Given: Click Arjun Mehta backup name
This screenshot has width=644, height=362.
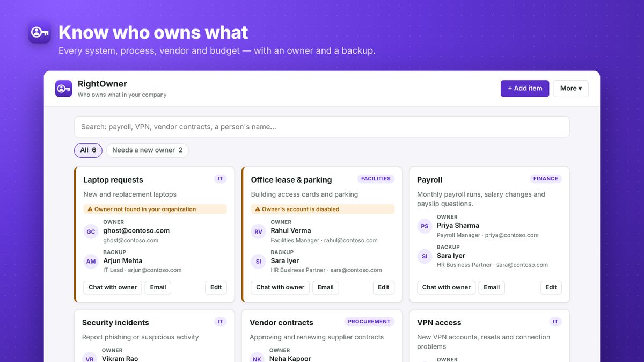Looking at the screenshot, I should 123,261.
